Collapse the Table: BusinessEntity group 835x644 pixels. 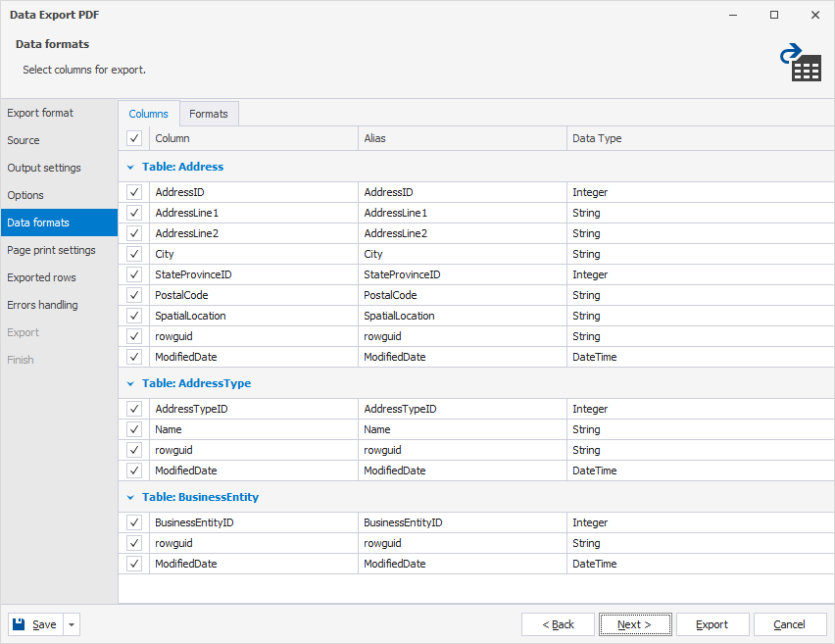[130, 498]
